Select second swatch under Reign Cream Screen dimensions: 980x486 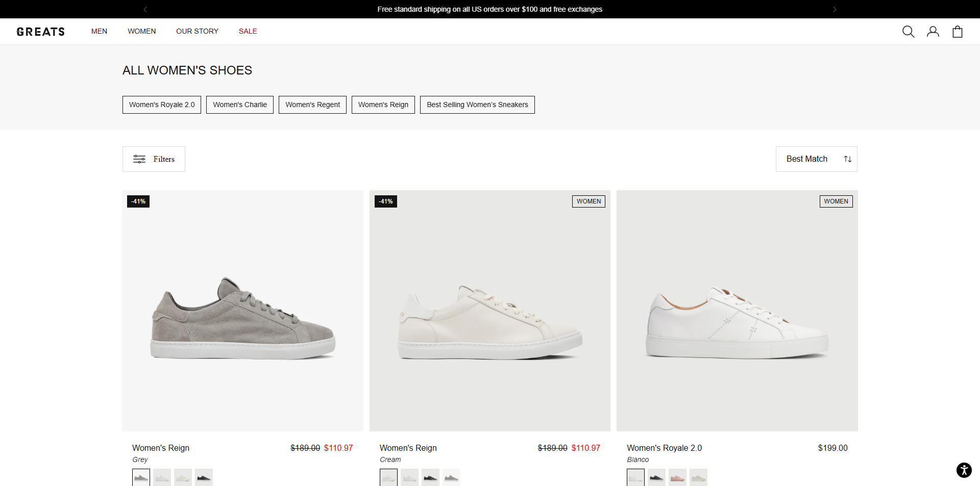coord(409,477)
